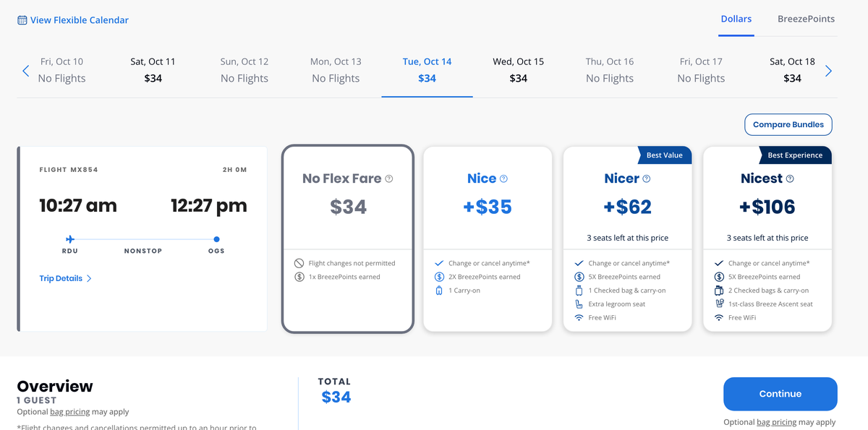Click the calendar icon beside View Flexible Calendar
The image size is (868, 430).
click(22, 20)
